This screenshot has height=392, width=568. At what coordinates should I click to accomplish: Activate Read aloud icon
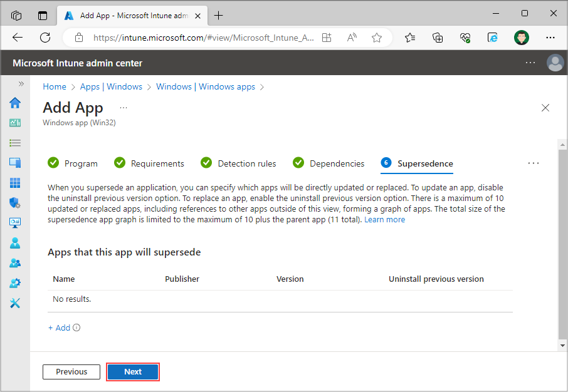(x=352, y=38)
